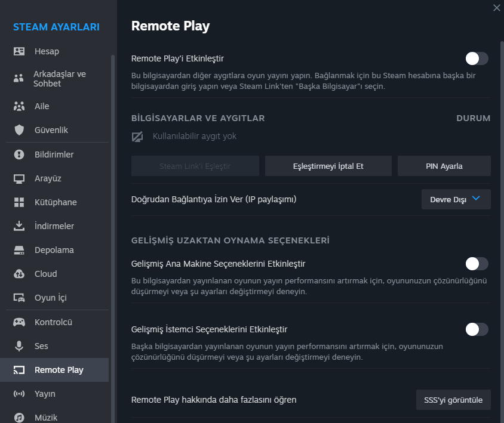The width and height of the screenshot is (504, 423).
Task: Click the Depolama storage drive icon
Action: [x=19, y=250]
